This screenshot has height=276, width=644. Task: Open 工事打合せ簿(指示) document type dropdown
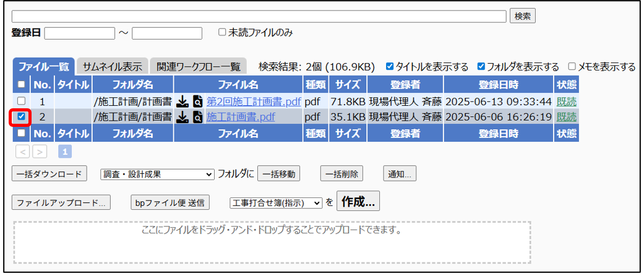276,202
